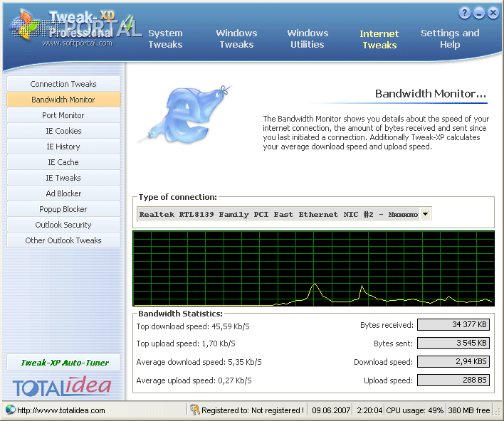
Task: Open Port Monitor section
Action: click(x=63, y=115)
